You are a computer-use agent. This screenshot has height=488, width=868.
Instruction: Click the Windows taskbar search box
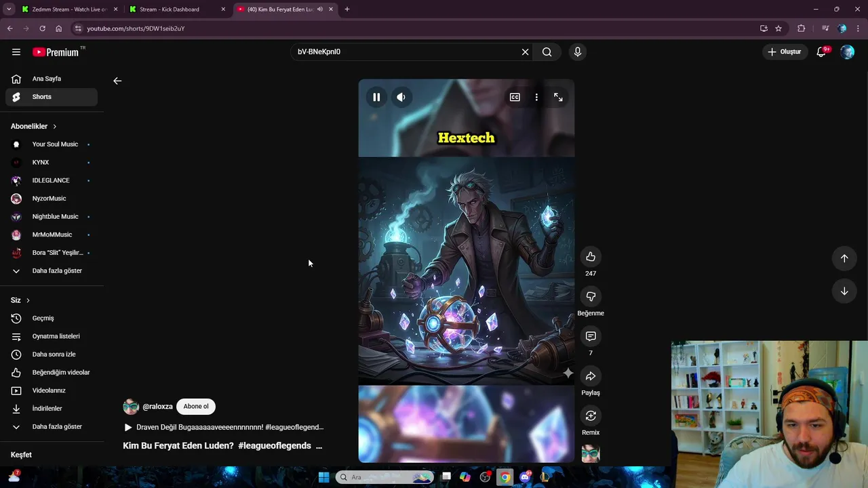click(384, 477)
